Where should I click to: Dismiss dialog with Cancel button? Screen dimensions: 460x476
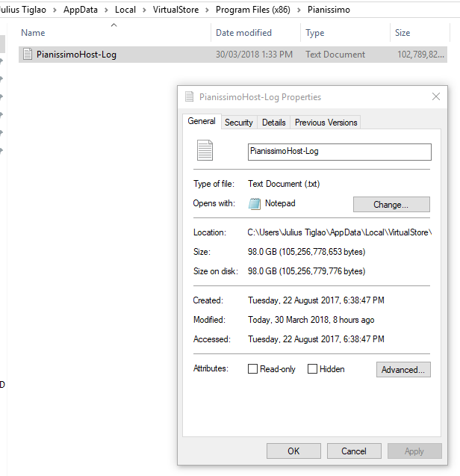pyautogui.click(x=354, y=451)
